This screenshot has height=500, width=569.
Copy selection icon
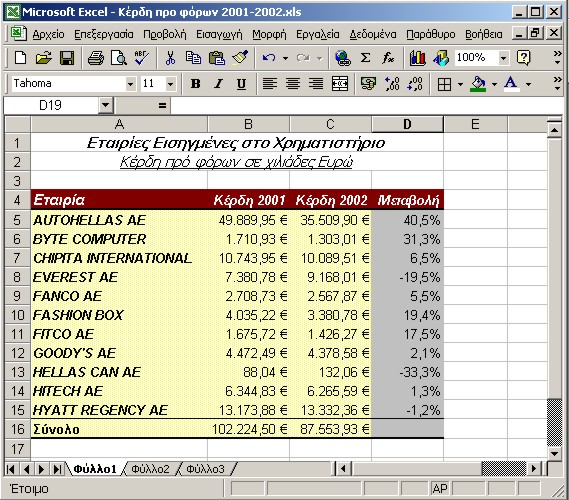[193, 58]
